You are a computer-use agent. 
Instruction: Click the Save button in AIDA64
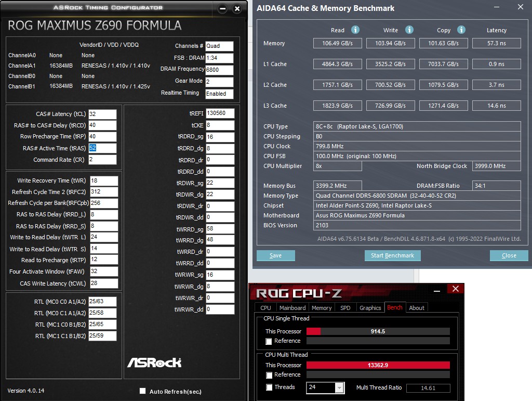(x=276, y=255)
